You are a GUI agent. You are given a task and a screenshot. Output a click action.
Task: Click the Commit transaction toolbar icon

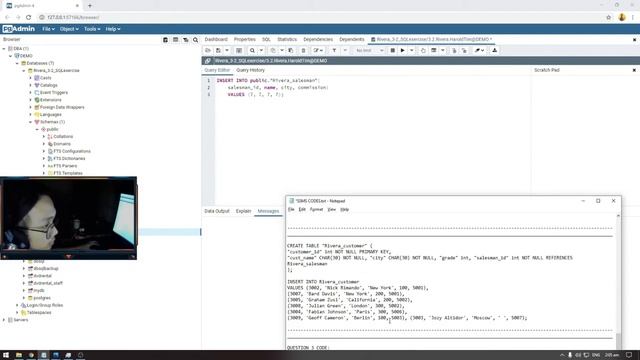tap(454, 50)
